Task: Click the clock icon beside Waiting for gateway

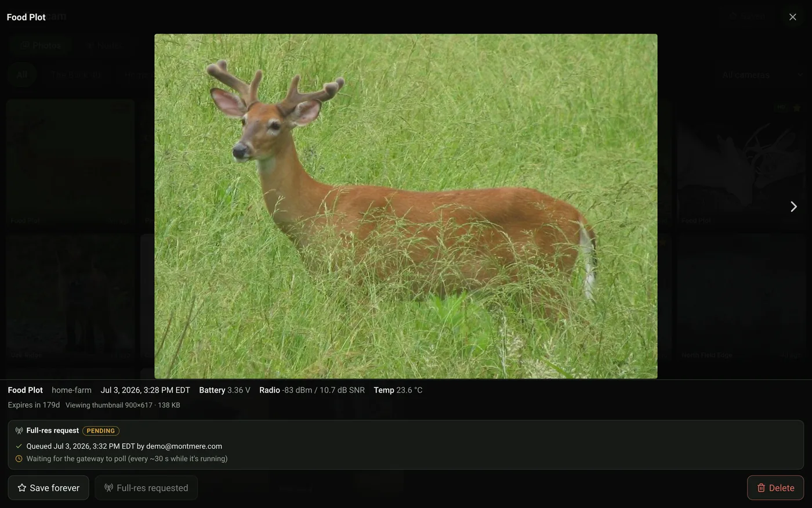Action: [19, 459]
